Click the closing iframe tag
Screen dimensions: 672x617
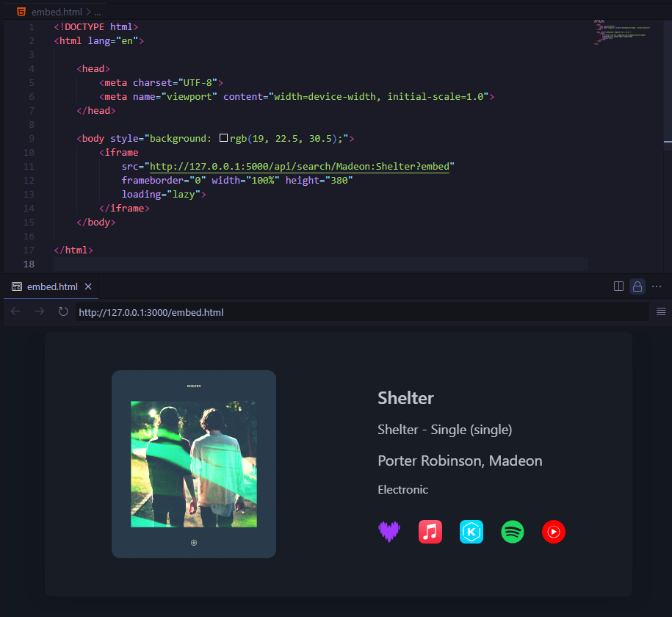tap(124, 209)
